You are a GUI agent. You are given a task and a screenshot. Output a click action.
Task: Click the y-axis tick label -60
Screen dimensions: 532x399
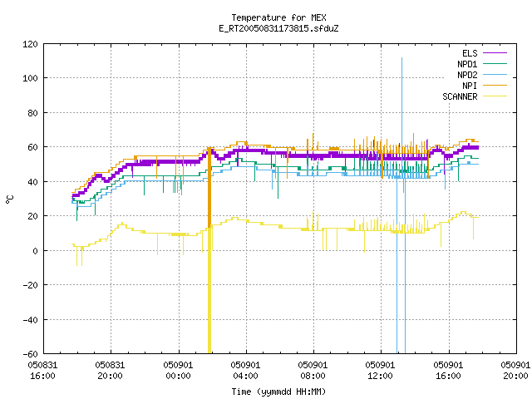pos(30,354)
